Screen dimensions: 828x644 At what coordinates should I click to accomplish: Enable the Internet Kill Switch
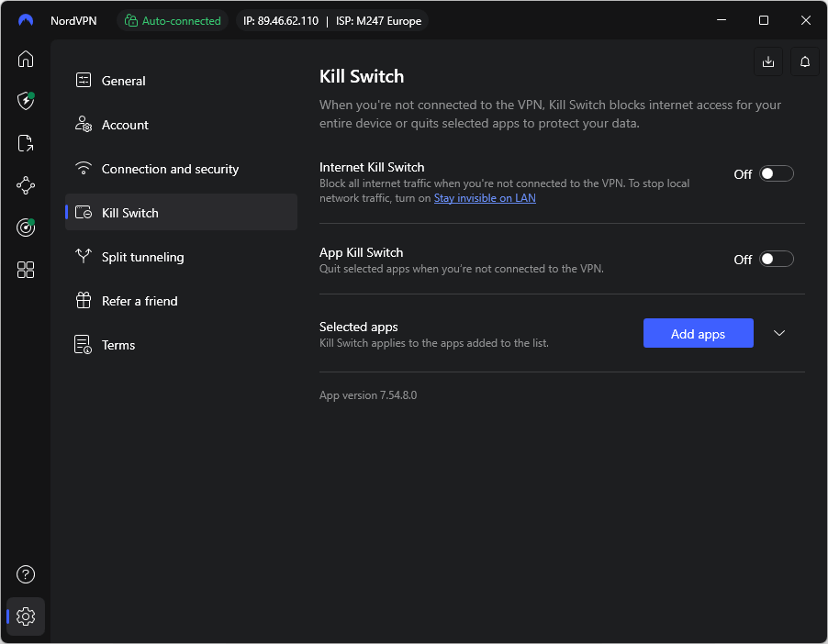pyautogui.click(x=776, y=173)
